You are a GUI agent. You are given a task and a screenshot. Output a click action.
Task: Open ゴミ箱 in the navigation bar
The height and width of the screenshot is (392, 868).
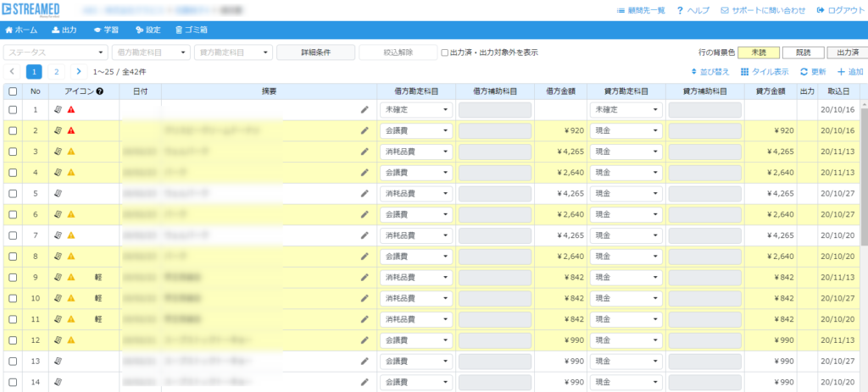[x=192, y=30]
